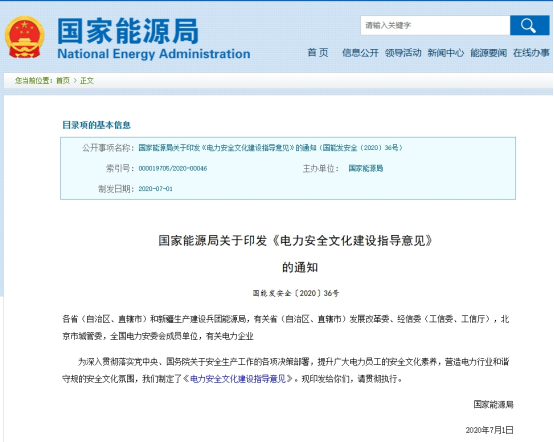Click the 主办单位 value 国家能源局
Image resolution: width=554 pixels, height=442 pixels.
click(x=366, y=168)
